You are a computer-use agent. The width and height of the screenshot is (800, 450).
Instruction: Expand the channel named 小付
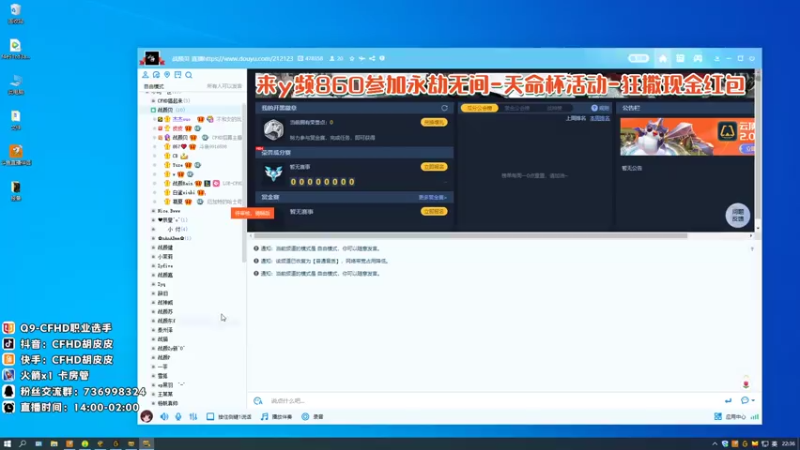[x=154, y=229]
